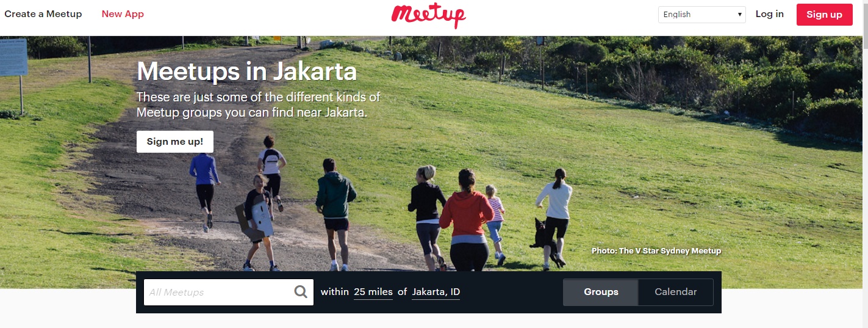Click the hero subtitle about Meetup groups
Viewport: 868px width, 328px height.
(258, 104)
